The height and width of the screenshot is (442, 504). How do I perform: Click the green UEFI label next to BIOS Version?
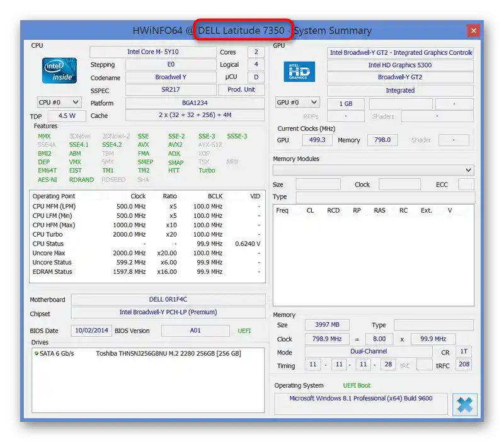(x=244, y=331)
